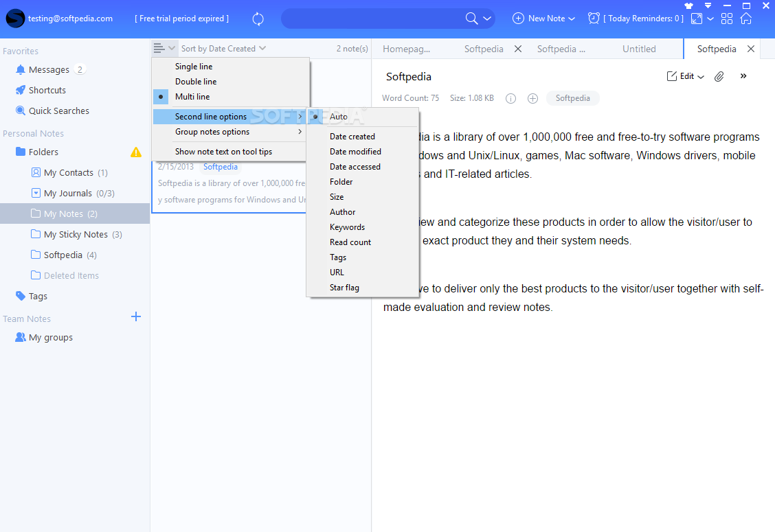775x532 pixels.
Task: Switch to the Softpedia ... tab
Action: click(561, 49)
